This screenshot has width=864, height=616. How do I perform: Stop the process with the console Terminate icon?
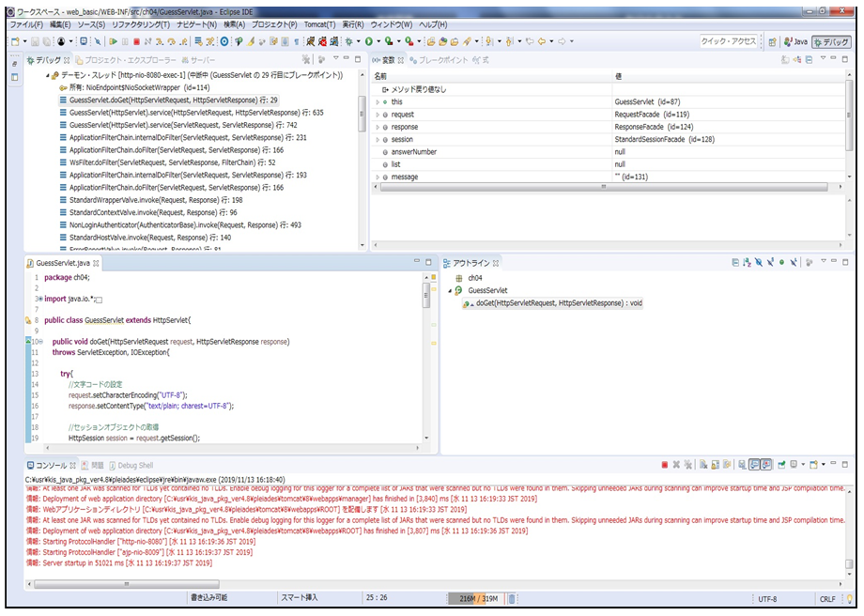click(x=664, y=465)
